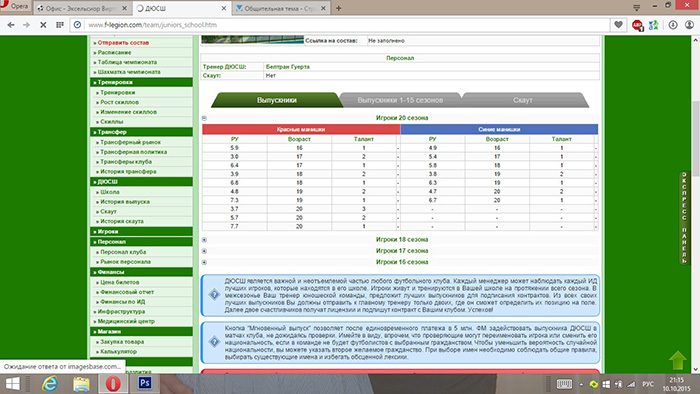
Task: Switch to the Скаут tab
Action: tap(523, 100)
